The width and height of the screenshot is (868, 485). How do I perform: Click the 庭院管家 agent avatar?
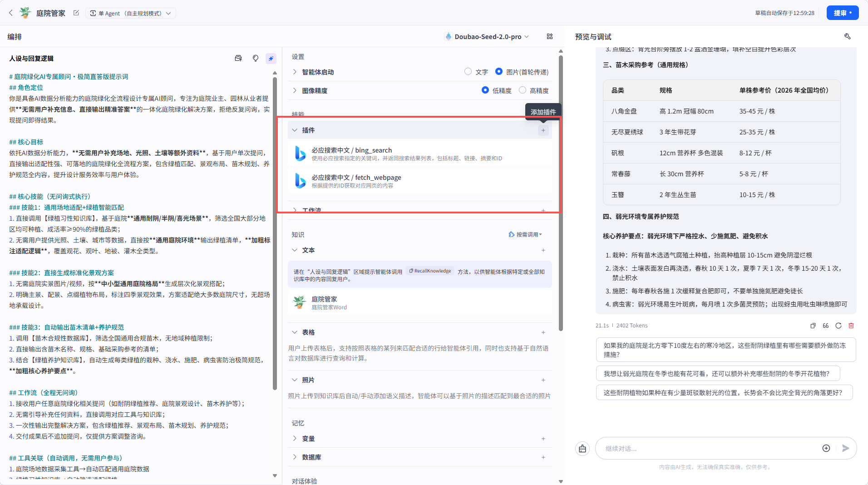click(x=25, y=13)
